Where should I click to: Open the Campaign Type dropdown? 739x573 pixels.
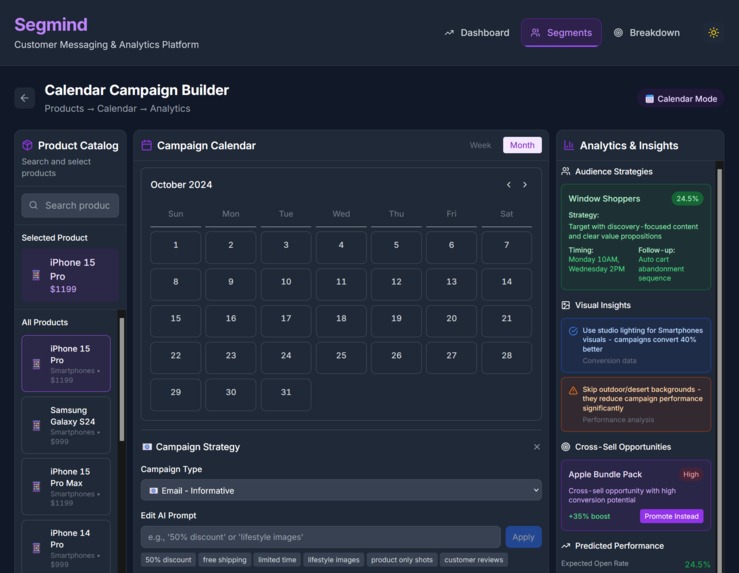click(x=341, y=490)
